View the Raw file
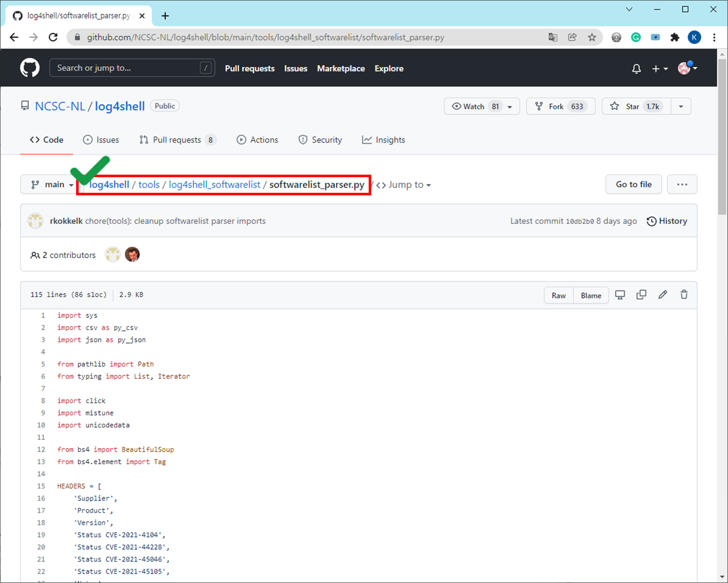Image resolution: width=728 pixels, height=583 pixels. point(559,295)
